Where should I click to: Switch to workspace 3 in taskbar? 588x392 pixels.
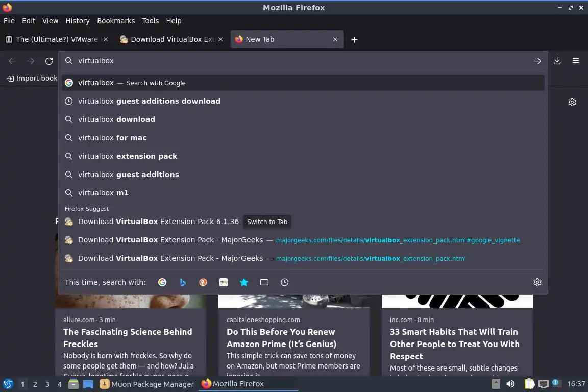pos(47,384)
